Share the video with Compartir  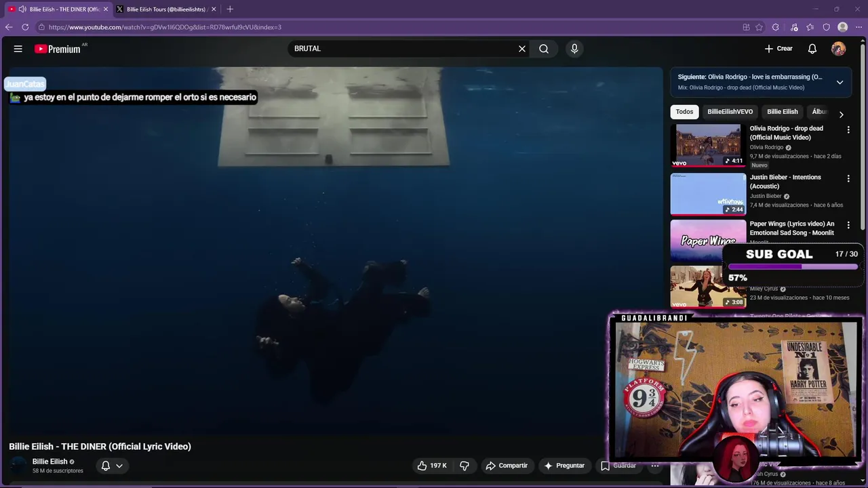[507, 466]
